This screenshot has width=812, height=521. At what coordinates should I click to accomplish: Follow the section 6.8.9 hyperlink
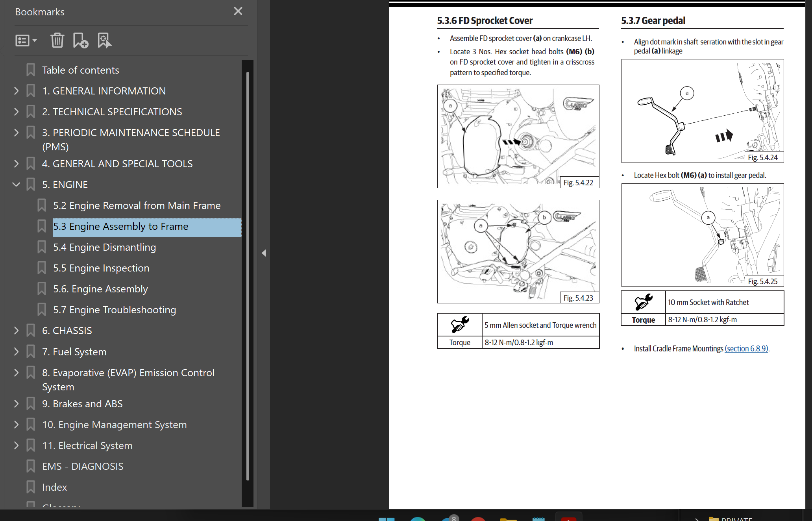tap(746, 349)
